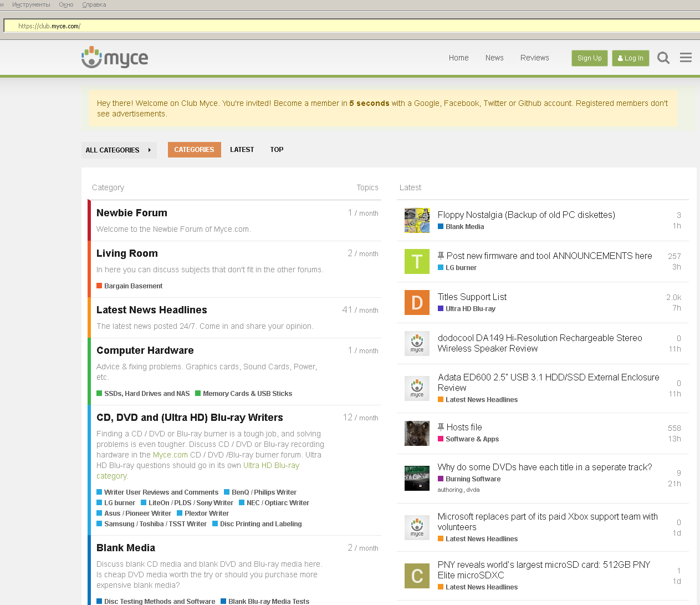Image resolution: width=700 pixels, height=605 pixels.
Task: Switch to the Latest tab
Action: click(x=242, y=150)
